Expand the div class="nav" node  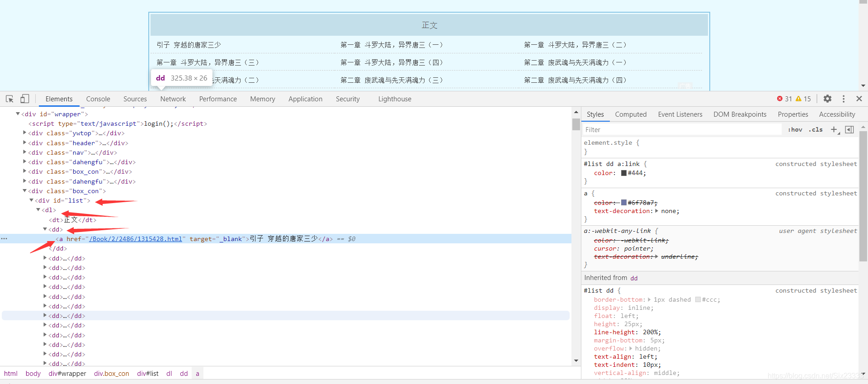(x=24, y=152)
